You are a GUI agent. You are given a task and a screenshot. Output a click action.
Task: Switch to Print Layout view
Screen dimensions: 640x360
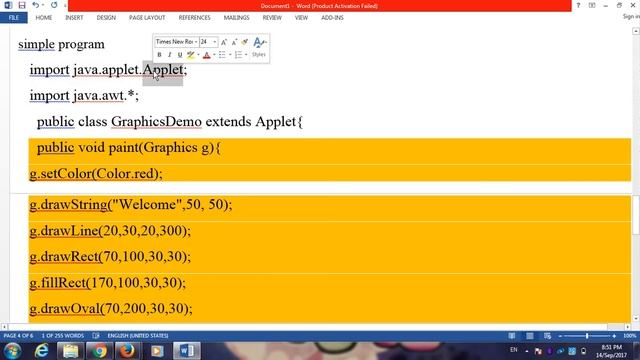[529, 336]
